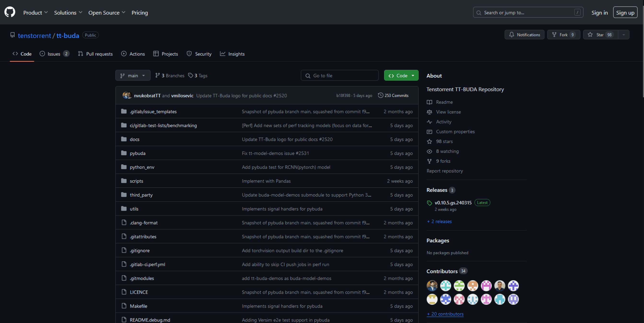Click the Notifications bell button
644x323 pixels.
point(524,35)
